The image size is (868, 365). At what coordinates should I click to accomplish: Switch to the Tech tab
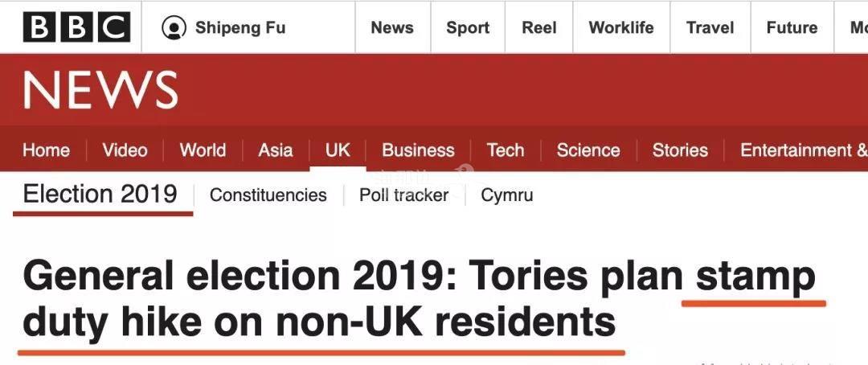tap(506, 150)
